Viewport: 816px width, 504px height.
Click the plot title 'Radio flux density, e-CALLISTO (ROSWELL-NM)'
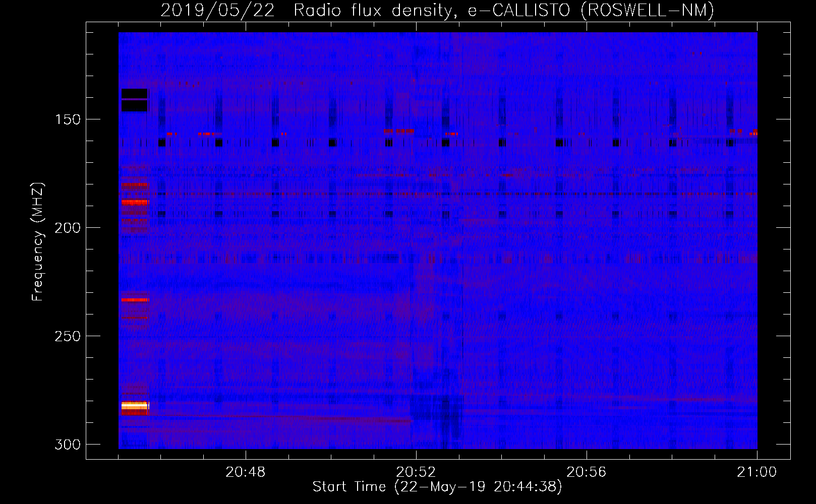503,11
